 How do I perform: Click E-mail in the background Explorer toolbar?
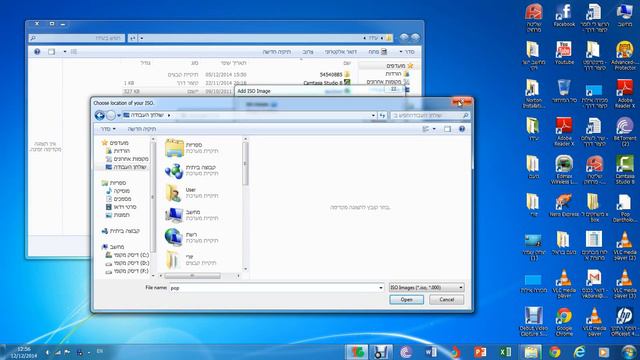341,52
